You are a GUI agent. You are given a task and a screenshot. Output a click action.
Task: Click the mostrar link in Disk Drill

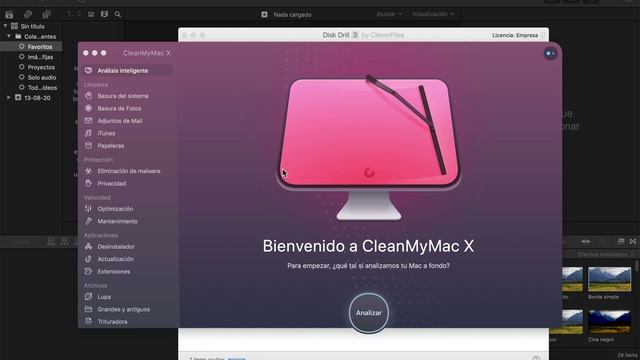click(x=237, y=358)
